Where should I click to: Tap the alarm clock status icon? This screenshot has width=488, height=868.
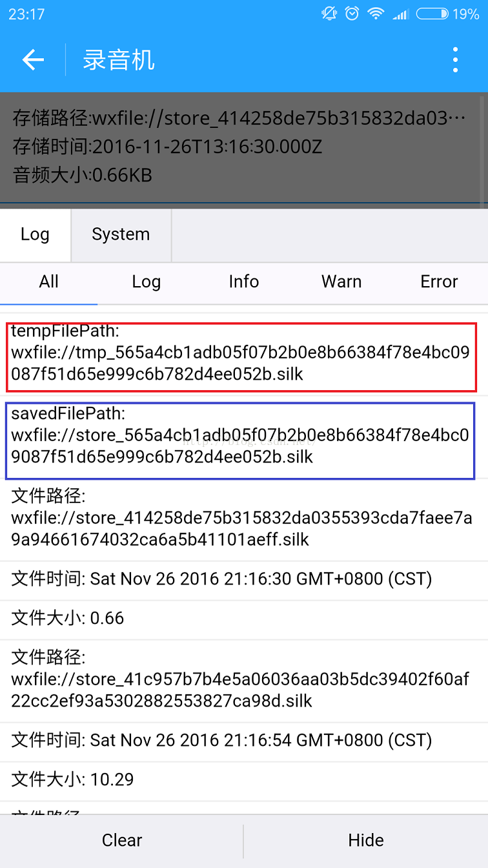tap(352, 14)
